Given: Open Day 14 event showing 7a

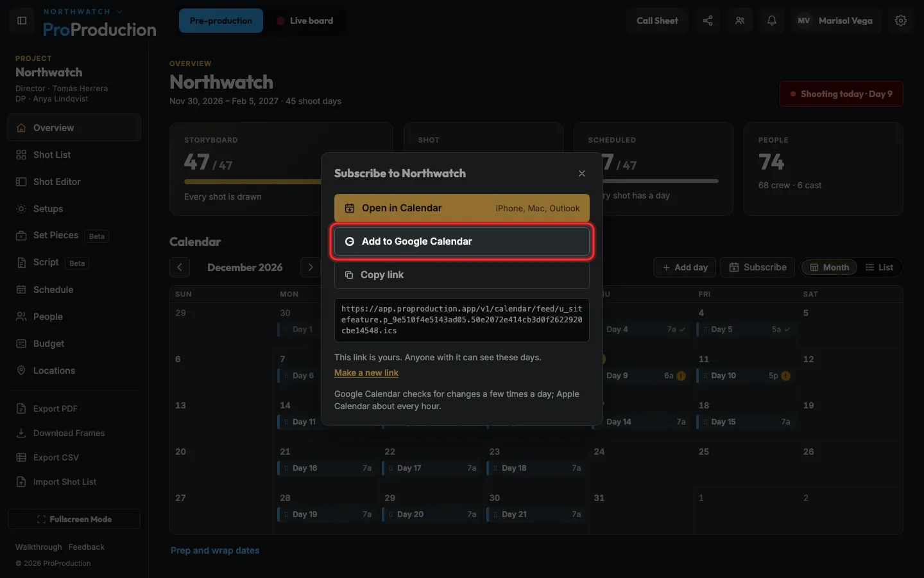Looking at the screenshot, I should tap(647, 422).
